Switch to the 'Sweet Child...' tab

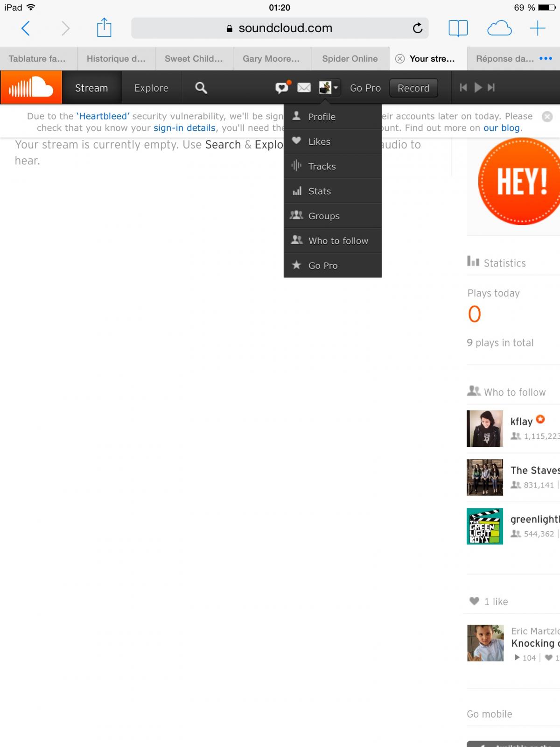pos(195,59)
